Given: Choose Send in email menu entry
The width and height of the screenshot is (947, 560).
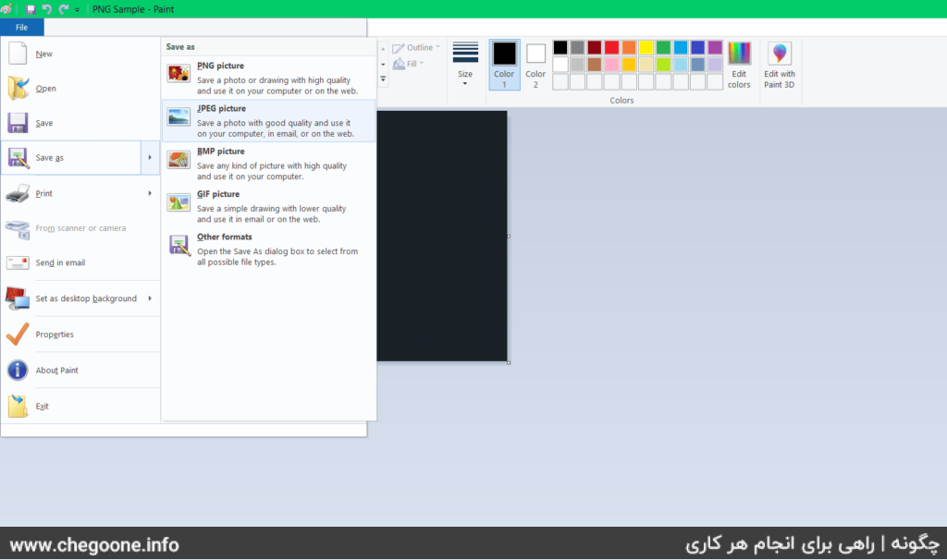Looking at the screenshot, I should (x=80, y=262).
